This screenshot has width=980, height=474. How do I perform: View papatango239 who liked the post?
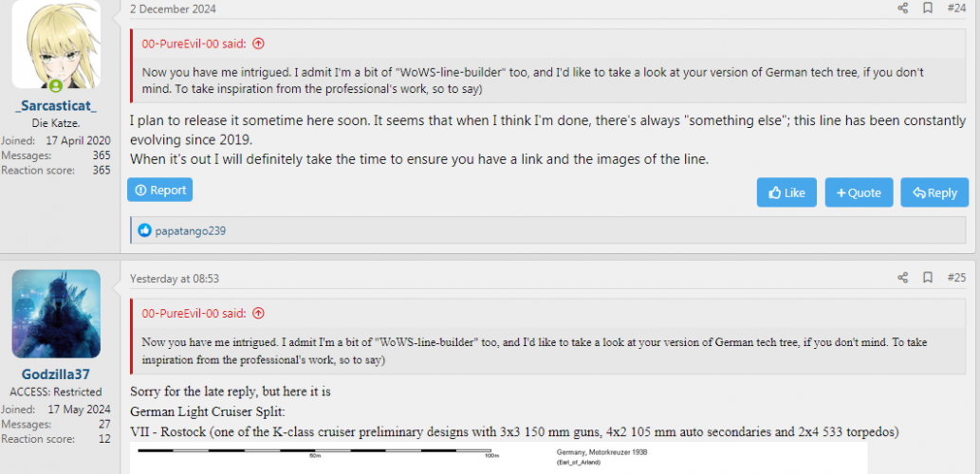coord(191,230)
